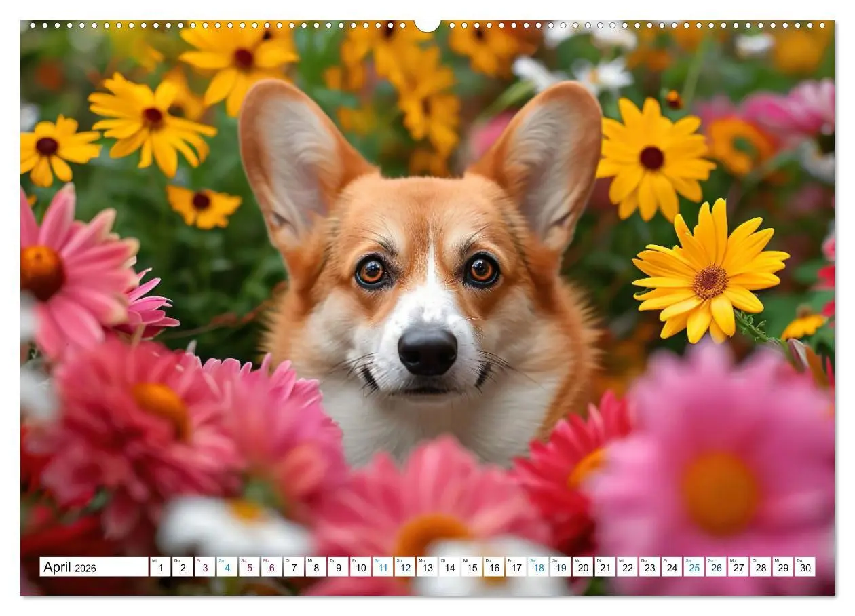This screenshot has width=855, height=616.
Task: Select the day 21 cell
Action: 605,567
